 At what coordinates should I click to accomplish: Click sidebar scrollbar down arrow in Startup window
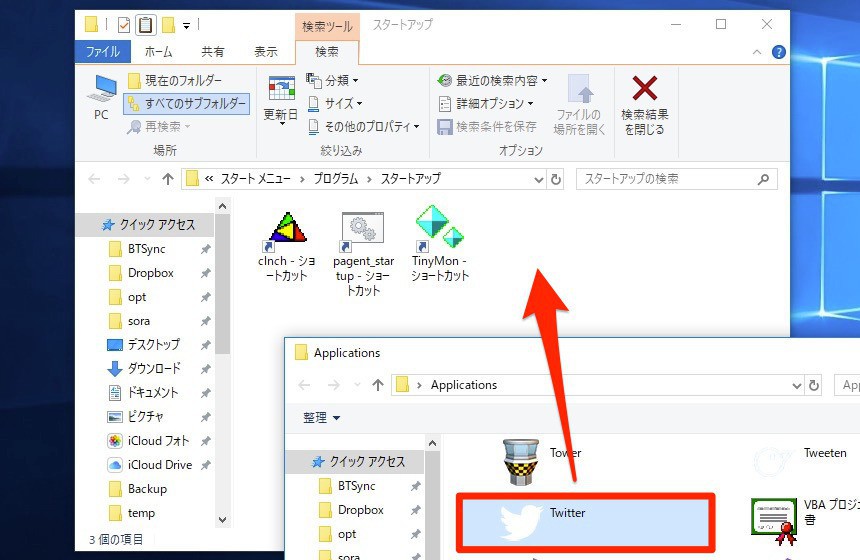point(222,520)
